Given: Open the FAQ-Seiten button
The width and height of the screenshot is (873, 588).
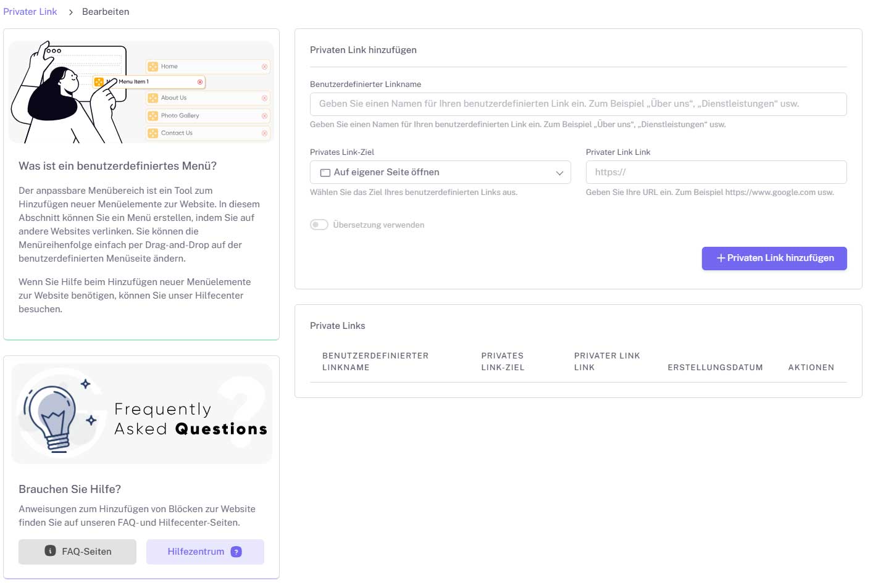Looking at the screenshot, I should click(77, 552).
